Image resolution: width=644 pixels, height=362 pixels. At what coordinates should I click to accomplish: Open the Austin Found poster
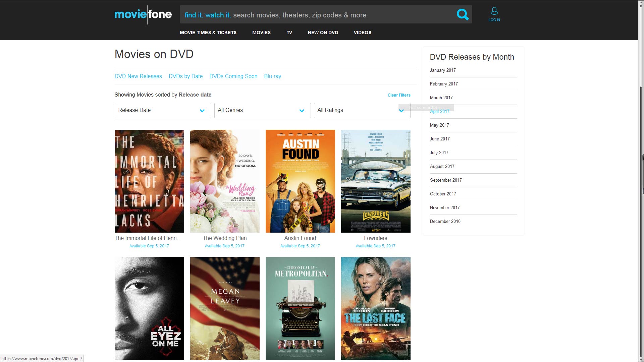pos(300,181)
